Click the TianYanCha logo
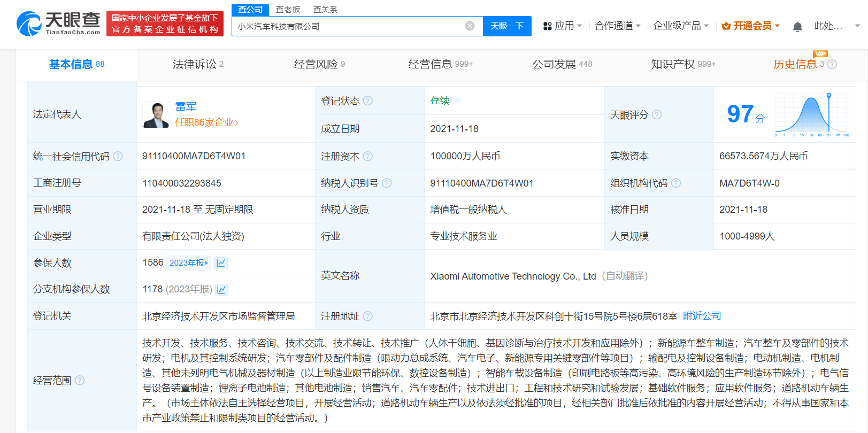Image resolution: width=868 pixels, height=433 pixels. click(x=58, y=24)
